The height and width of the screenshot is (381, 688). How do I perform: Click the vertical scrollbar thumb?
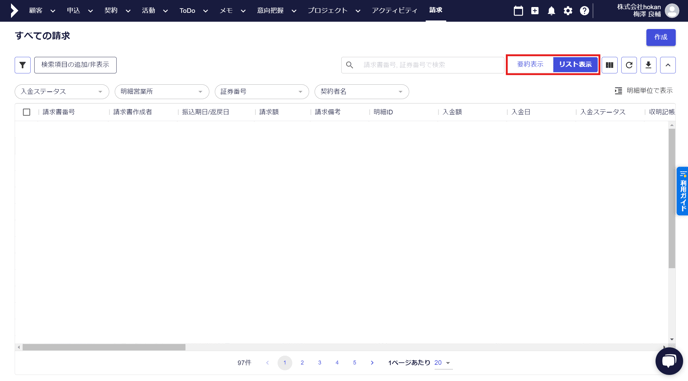point(672,198)
